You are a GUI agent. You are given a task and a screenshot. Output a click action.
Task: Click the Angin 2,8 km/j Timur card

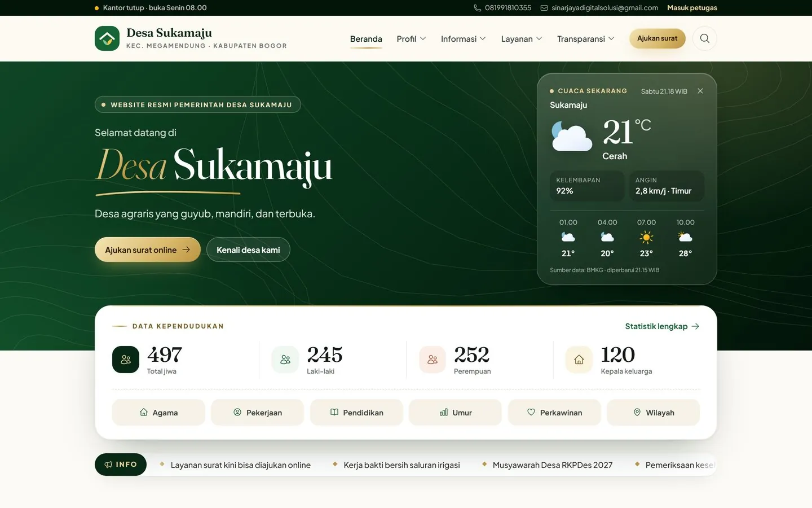667,186
